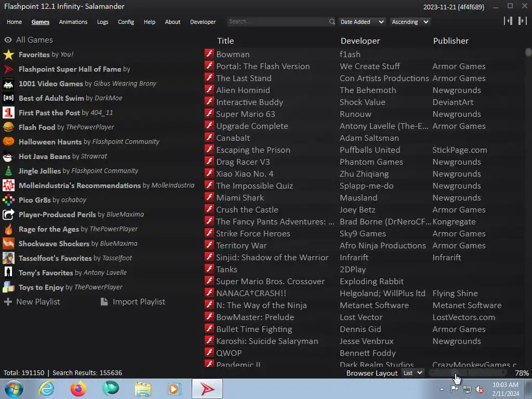Click the search magnifier icon
This screenshot has height=399, width=532.
click(332, 21)
